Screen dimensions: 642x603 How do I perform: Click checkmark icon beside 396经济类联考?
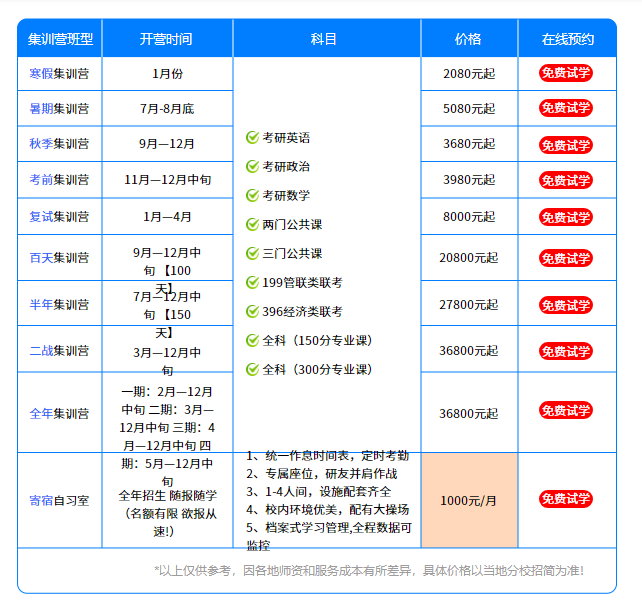(252, 312)
